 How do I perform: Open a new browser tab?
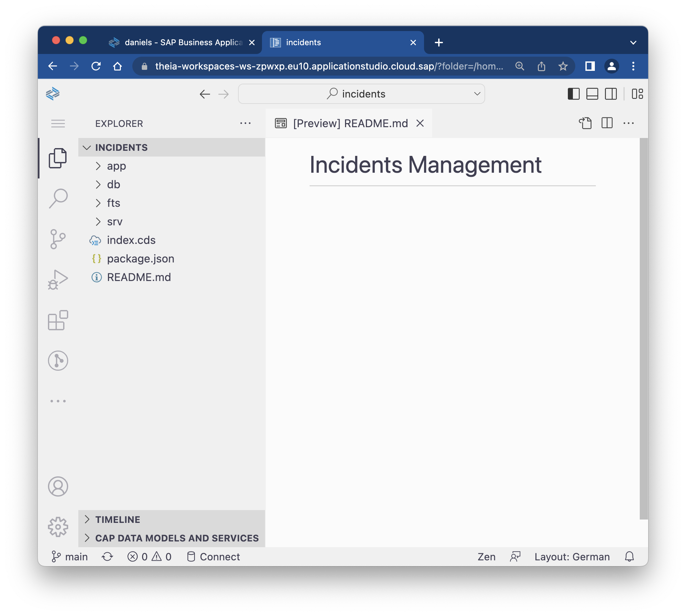click(439, 43)
